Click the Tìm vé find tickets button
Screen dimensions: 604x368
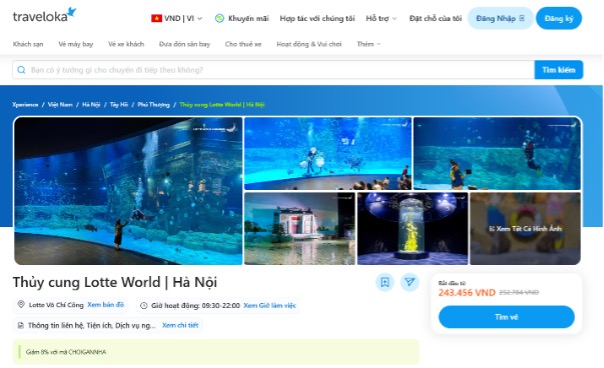[506, 317]
